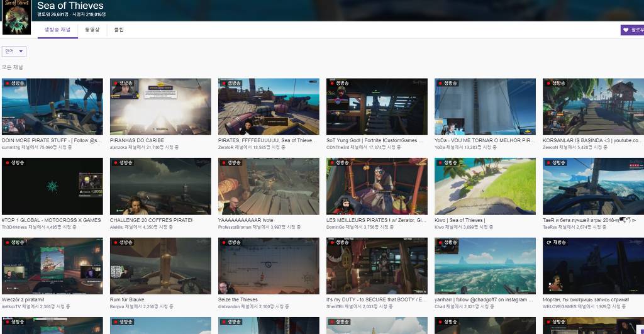Image resolution: width=644 pixels, height=334 pixels.
Task: Open the It's my DUTY stream thumbnail
Action: (377, 266)
